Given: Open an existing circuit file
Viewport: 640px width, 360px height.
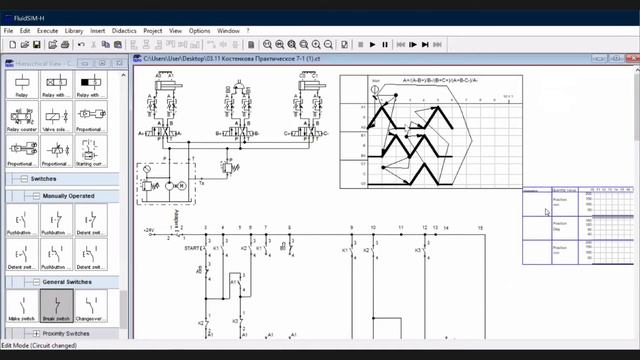Looking at the screenshot, I should pos(24,44).
